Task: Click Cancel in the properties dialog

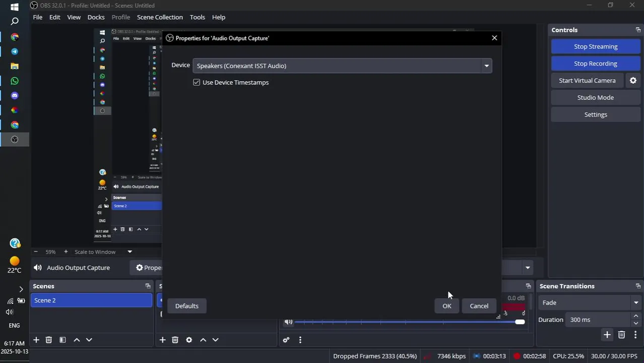Action: tap(479, 306)
